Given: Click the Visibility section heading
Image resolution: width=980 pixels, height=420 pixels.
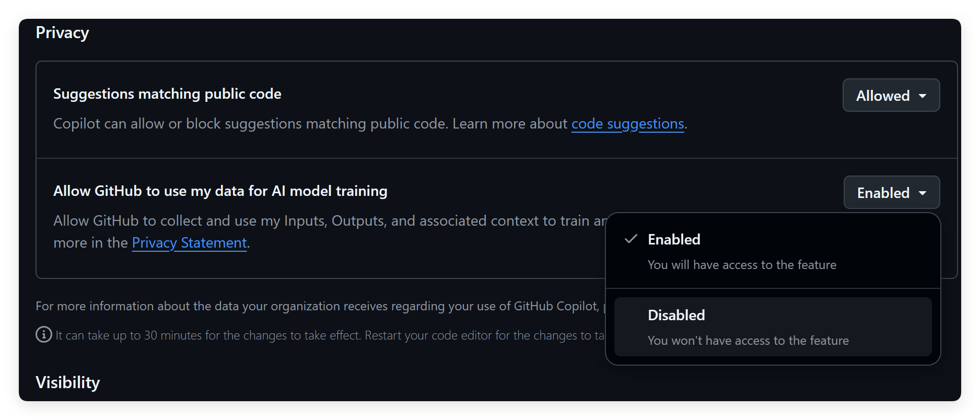Looking at the screenshot, I should pos(67,382).
